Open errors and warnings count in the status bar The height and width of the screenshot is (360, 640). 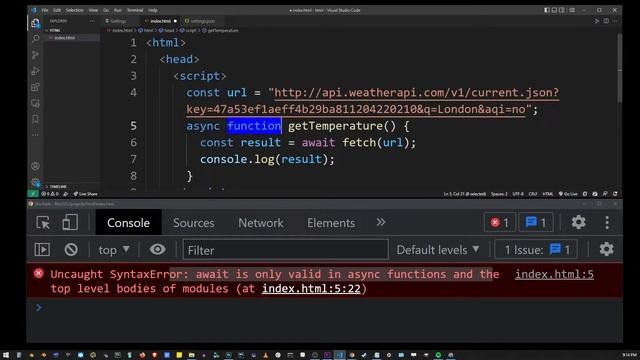[x=50, y=194]
